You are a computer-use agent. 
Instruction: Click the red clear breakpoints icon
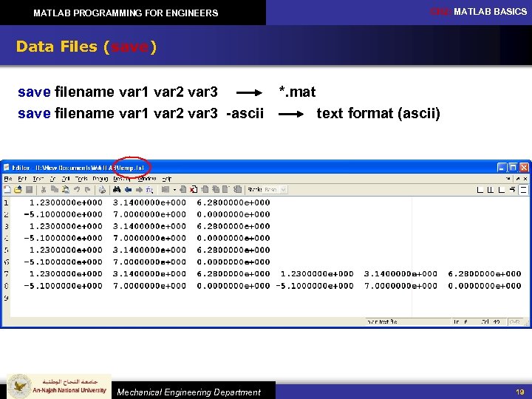pos(194,189)
